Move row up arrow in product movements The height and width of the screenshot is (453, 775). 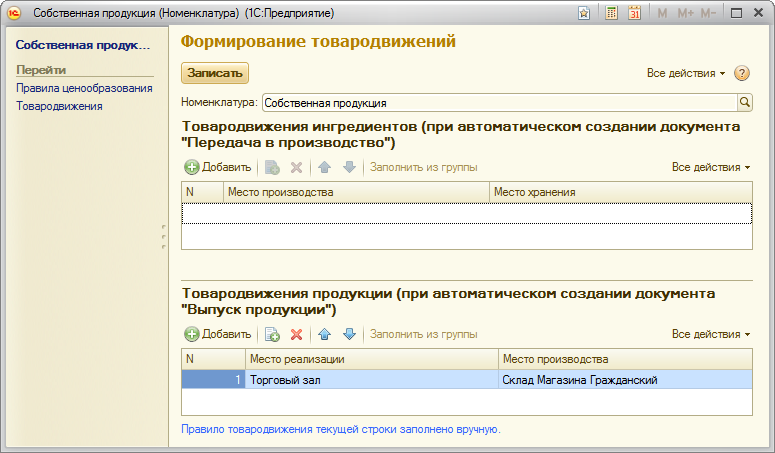[325, 334]
